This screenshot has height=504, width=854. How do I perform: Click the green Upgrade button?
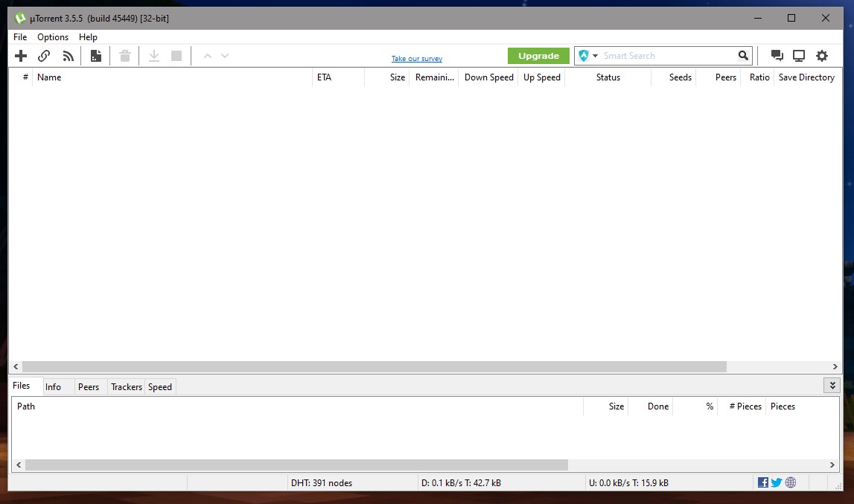[x=538, y=56]
